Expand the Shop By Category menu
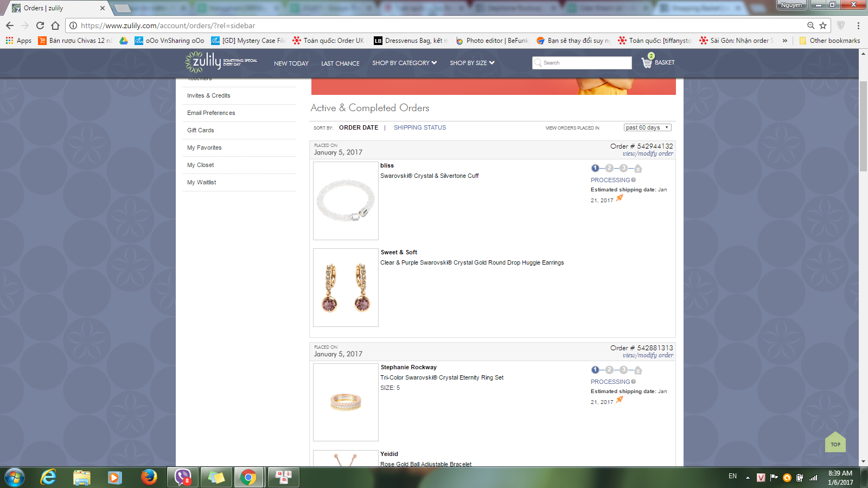The height and width of the screenshot is (488, 868). (404, 63)
